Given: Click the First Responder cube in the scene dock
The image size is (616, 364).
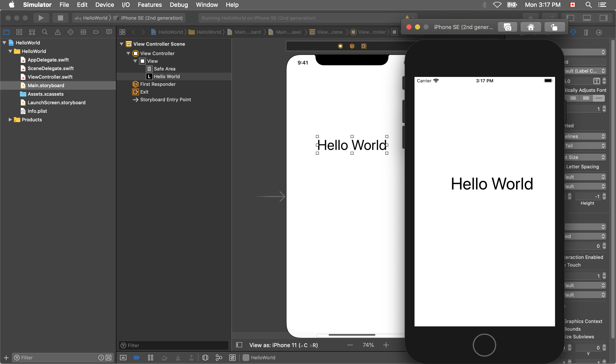Looking at the screenshot, I should pyautogui.click(x=352, y=46).
